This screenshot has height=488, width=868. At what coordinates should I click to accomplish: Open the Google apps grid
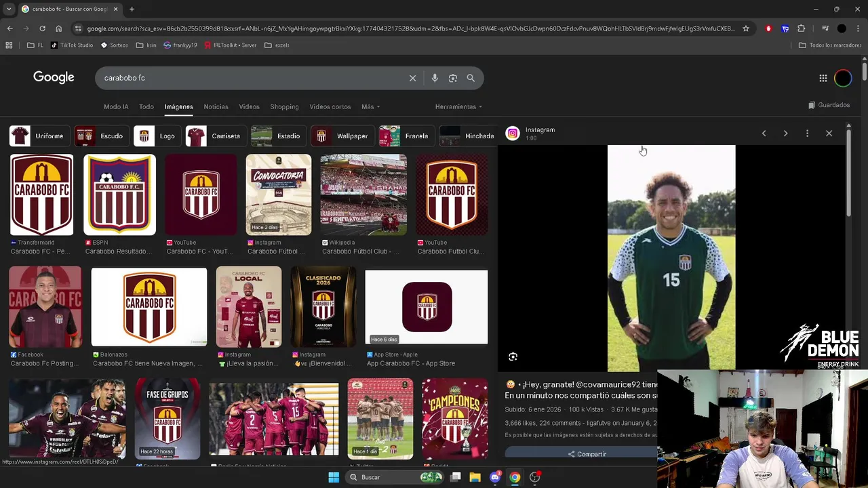(x=823, y=78)
